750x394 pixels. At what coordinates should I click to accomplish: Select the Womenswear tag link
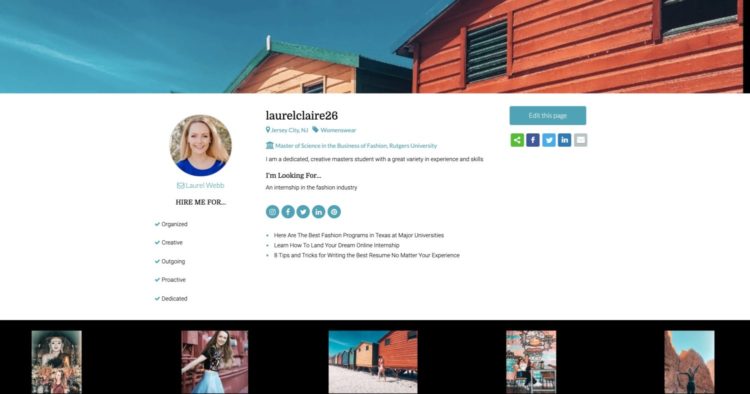[334, 130]
